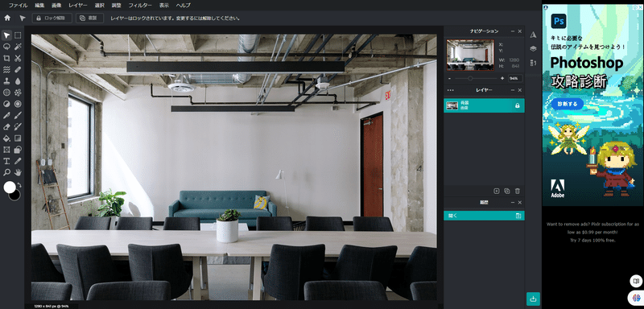Select the Hand pan tool
The image size is (644, 309).
(x=18, y=172)
